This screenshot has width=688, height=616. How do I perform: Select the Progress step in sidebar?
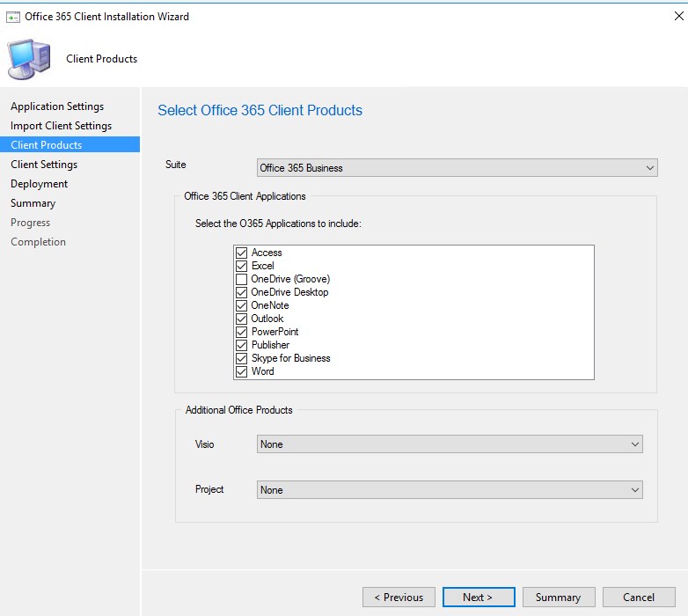(x=30, y=223)
